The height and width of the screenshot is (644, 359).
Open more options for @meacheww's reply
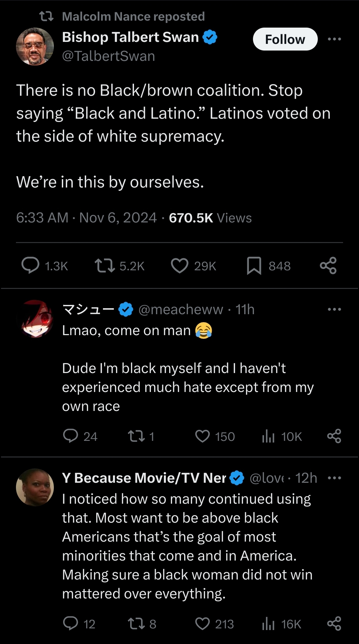pos(334,309)
